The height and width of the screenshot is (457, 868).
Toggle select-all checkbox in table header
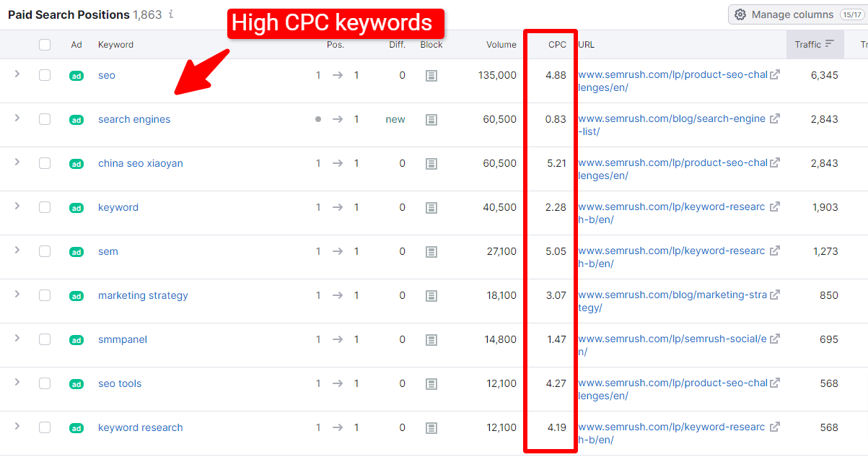coord(45,45)
